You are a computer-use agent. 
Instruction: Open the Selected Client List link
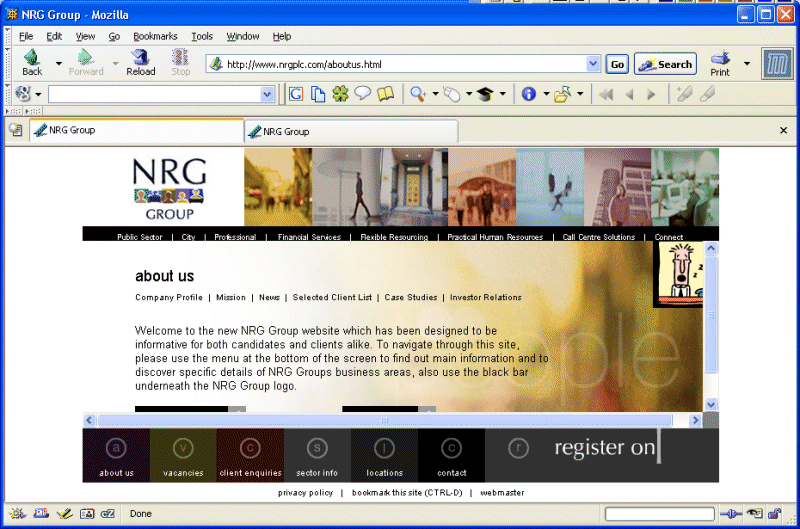tap(332, 297)
